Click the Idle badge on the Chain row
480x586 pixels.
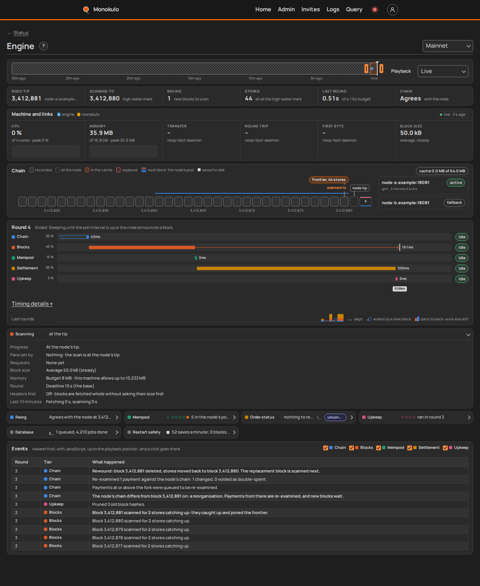462,237
